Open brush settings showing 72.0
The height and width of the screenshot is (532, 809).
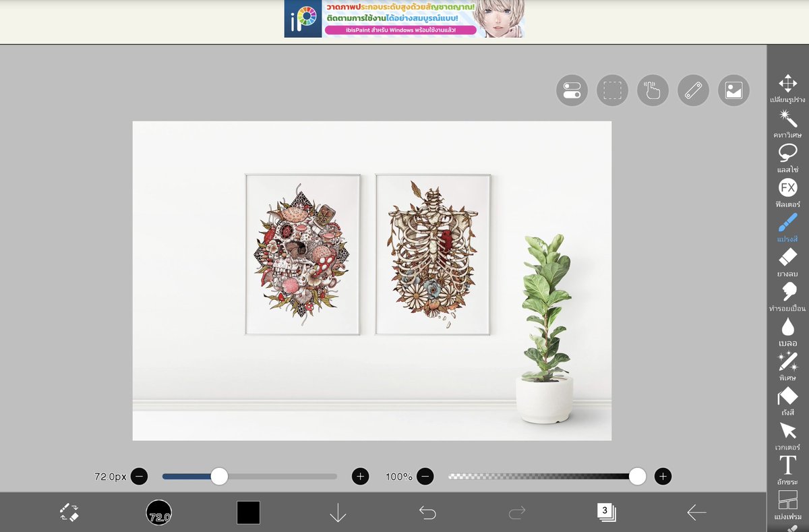tap(159, 512)
